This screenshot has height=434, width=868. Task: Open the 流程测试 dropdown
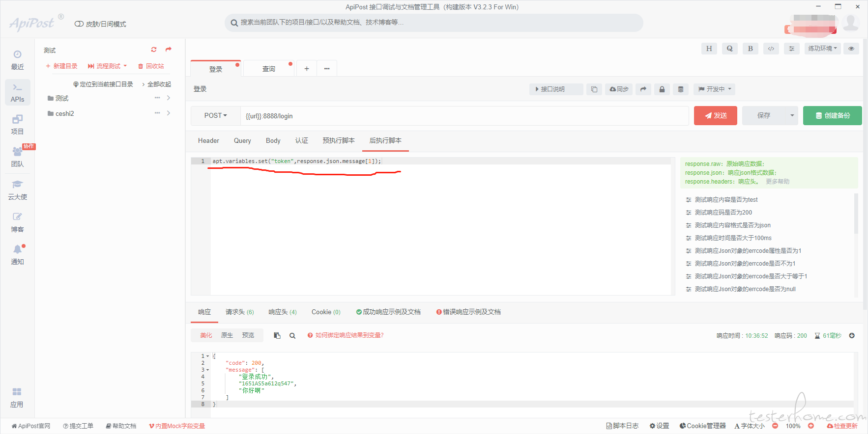107,66
